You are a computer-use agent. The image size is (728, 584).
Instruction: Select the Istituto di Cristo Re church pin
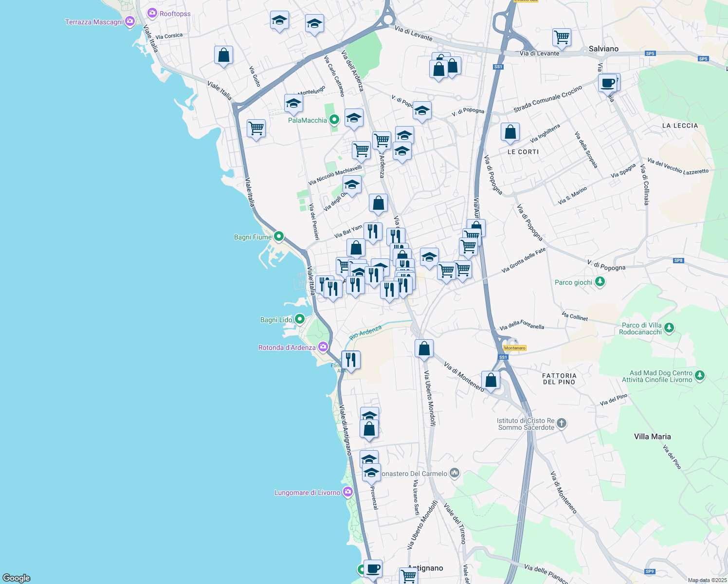pyautogui.click(x=562, y=423)
